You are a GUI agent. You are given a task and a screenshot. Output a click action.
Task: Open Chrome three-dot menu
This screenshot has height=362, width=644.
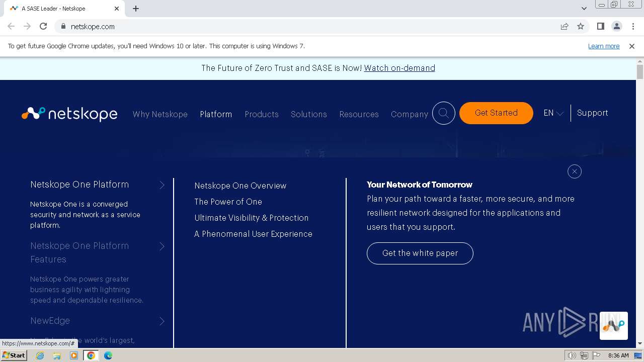tap(633, 26)
